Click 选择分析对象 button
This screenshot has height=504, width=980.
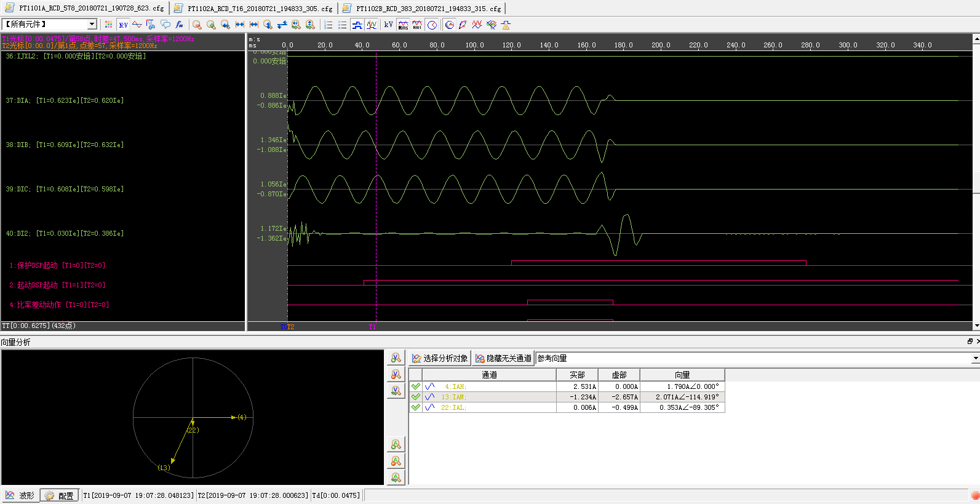coord(440,358)
